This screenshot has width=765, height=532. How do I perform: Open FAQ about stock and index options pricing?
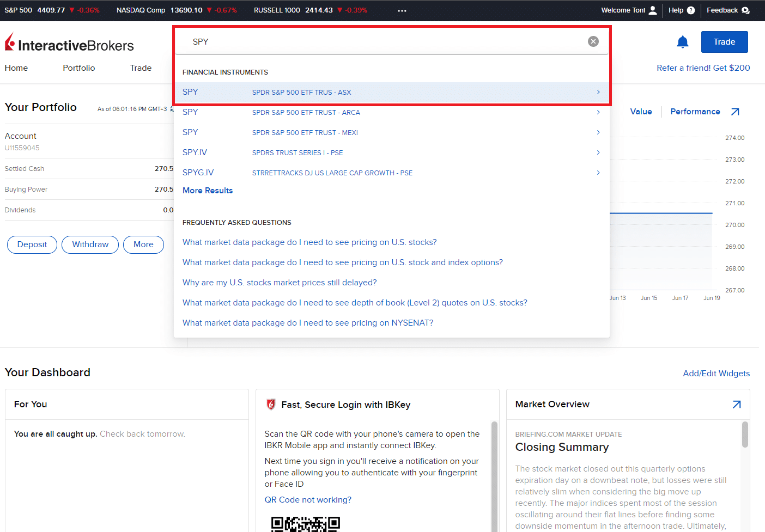pyautogui.click(x=343, y=262)
